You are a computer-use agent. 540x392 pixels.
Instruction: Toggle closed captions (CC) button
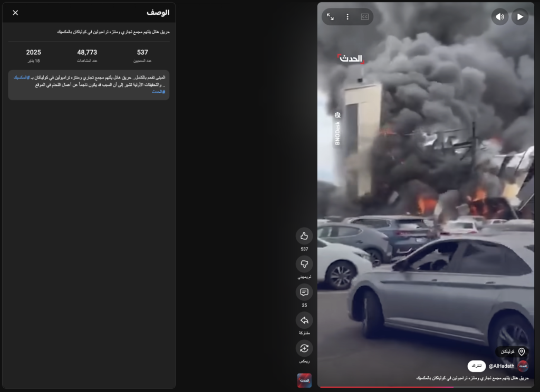tap(364, 17)
